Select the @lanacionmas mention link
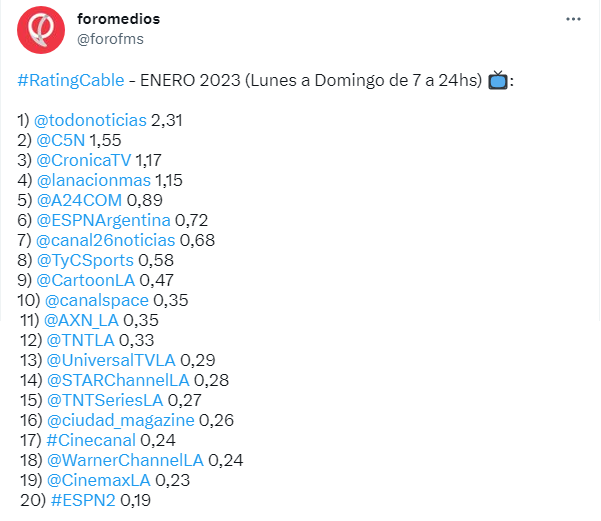Image resolution: width=601 pixels, height=521 pixels. pos(94,180)
